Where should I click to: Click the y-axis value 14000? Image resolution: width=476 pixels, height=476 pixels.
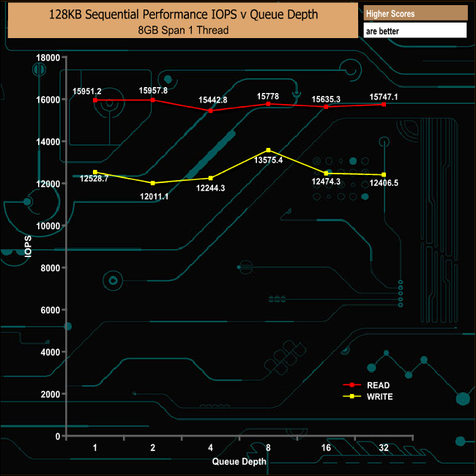pos(48,142)
